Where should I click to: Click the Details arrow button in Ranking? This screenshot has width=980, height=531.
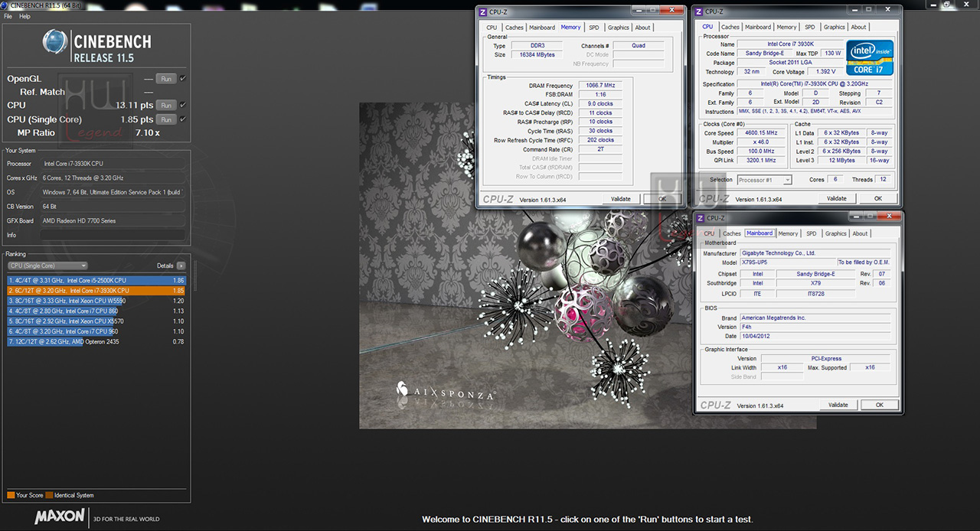[x=181, y=265]
